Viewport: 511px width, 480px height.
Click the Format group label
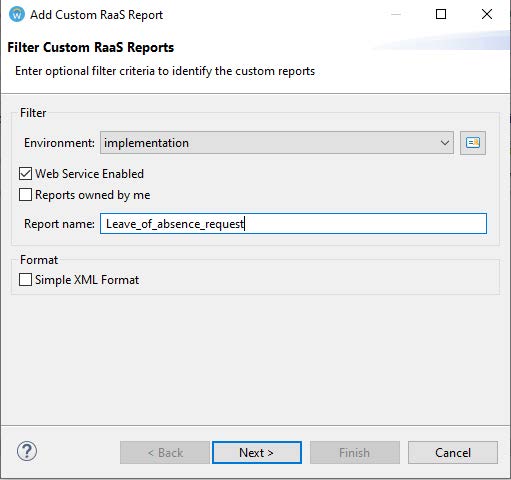[x=39, y=260]
